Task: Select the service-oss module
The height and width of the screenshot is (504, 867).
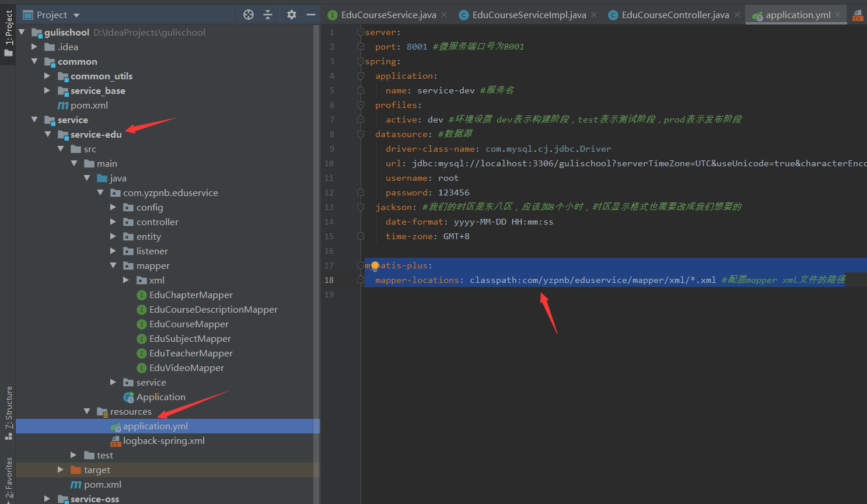Action: (89, 499)
